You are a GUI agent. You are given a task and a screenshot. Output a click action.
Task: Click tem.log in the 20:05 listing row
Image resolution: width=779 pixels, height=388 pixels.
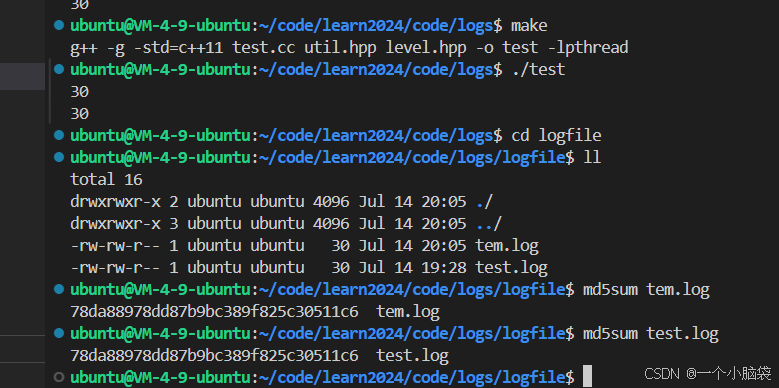tap(507, 245)
